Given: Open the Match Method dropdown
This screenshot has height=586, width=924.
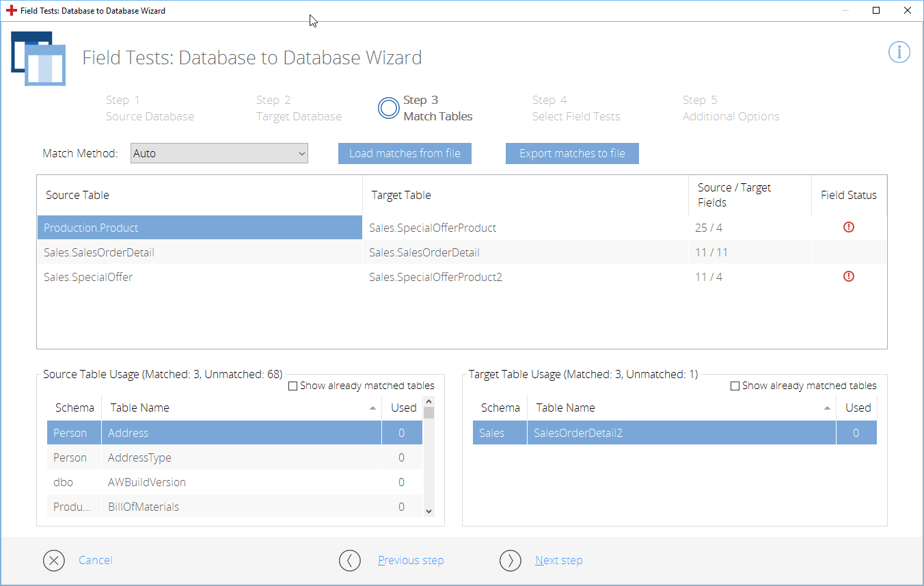Looking at the screenshot, I should click(219, 154).
